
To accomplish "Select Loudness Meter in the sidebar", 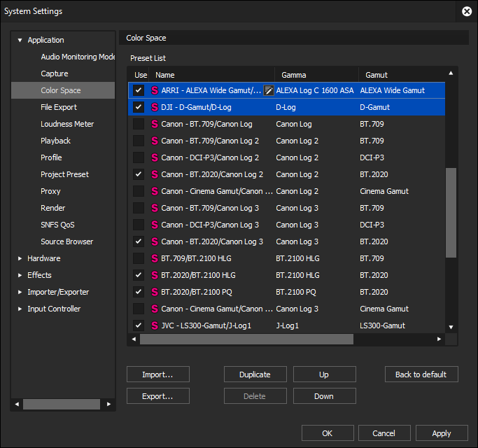I will pyautogui.click(x=67, y=124).
